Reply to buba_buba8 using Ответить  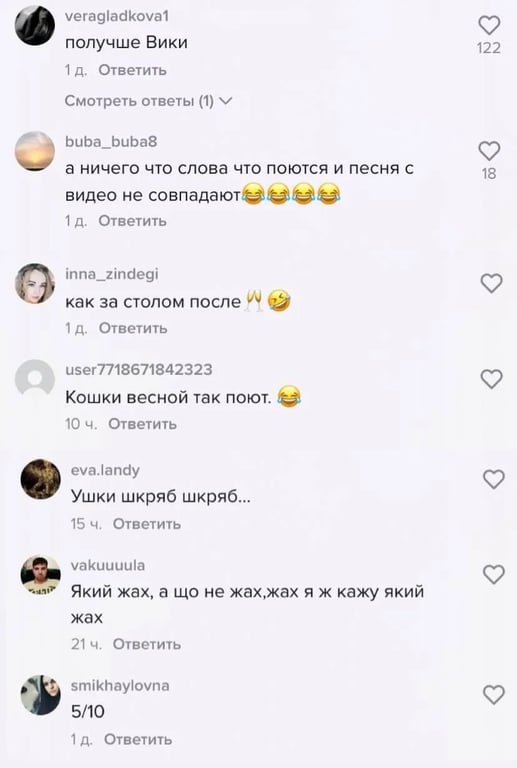(x=132, y=221)
